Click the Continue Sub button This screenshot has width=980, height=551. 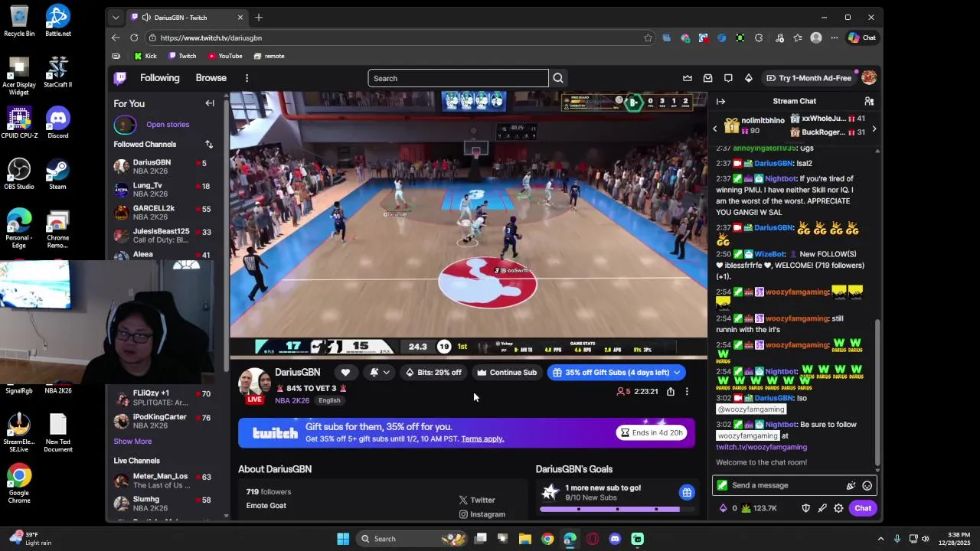pyautogui.click(x=507, y=373)
